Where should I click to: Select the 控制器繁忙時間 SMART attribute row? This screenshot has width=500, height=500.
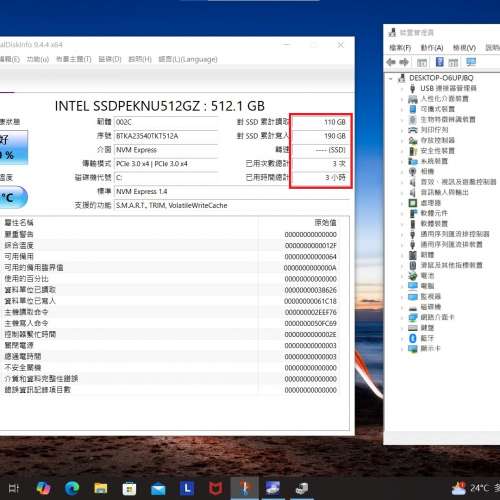171,334
